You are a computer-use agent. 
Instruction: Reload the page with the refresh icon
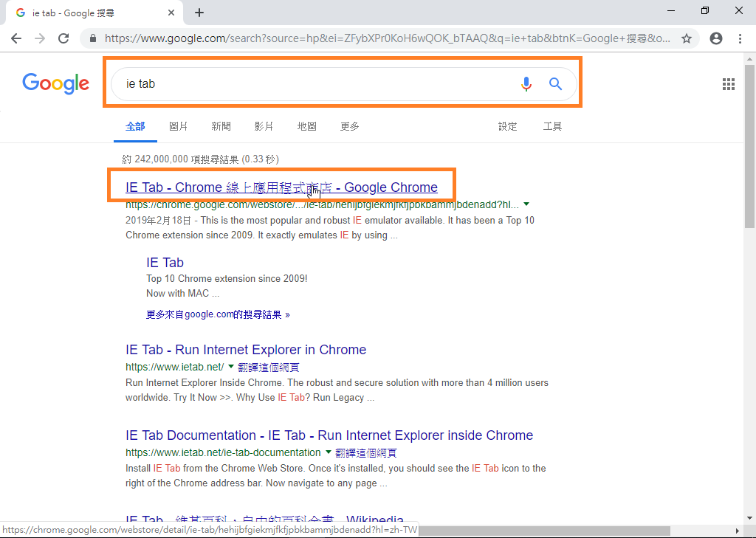[x=63, y=38]
